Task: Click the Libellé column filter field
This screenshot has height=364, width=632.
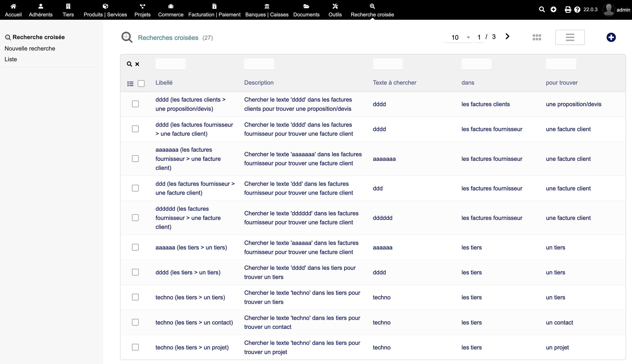Action: (x=170, y=64)
